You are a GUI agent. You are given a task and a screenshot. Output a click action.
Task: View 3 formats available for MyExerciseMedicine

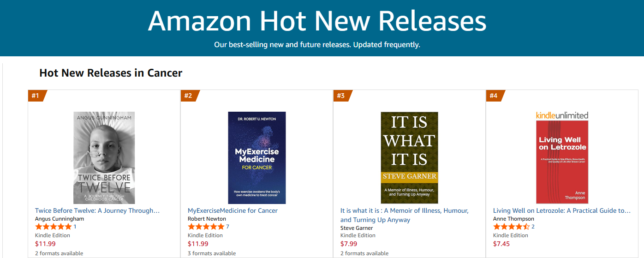point(212,253)
